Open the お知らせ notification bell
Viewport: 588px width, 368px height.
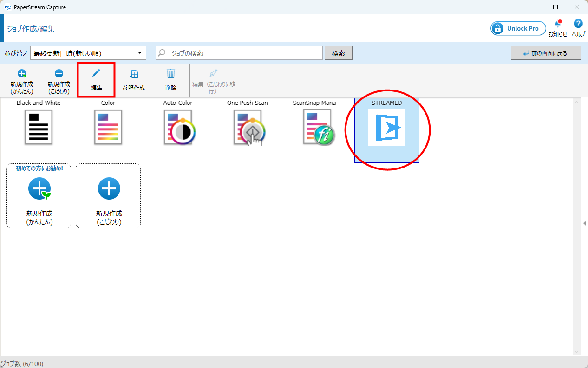[x=557, y=25]
